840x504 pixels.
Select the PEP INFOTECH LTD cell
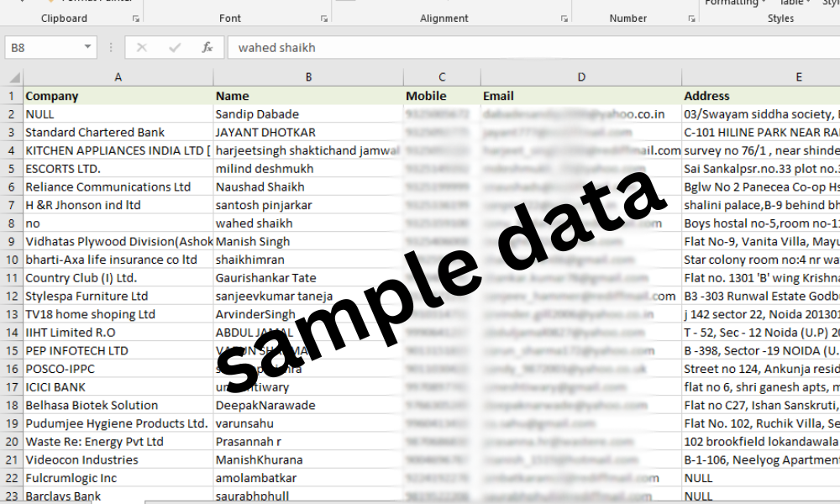point(118,351)
